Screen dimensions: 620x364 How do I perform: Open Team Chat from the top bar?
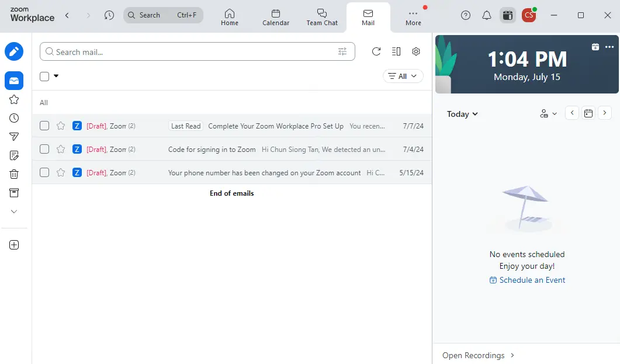coord(322,16)
